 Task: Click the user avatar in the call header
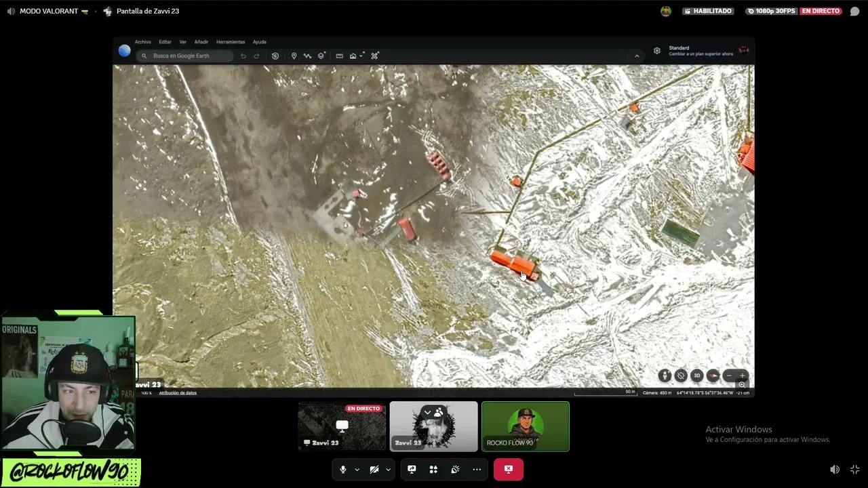tap(666, 11)
